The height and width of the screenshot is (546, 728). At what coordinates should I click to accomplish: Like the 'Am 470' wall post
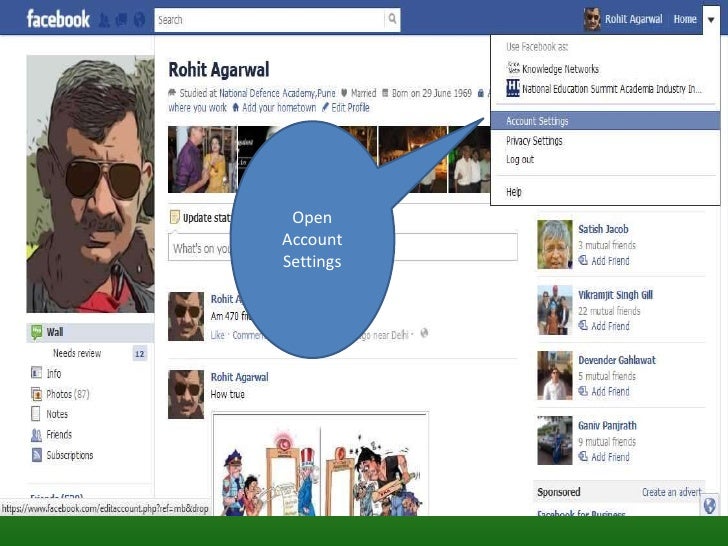(217, 335)
